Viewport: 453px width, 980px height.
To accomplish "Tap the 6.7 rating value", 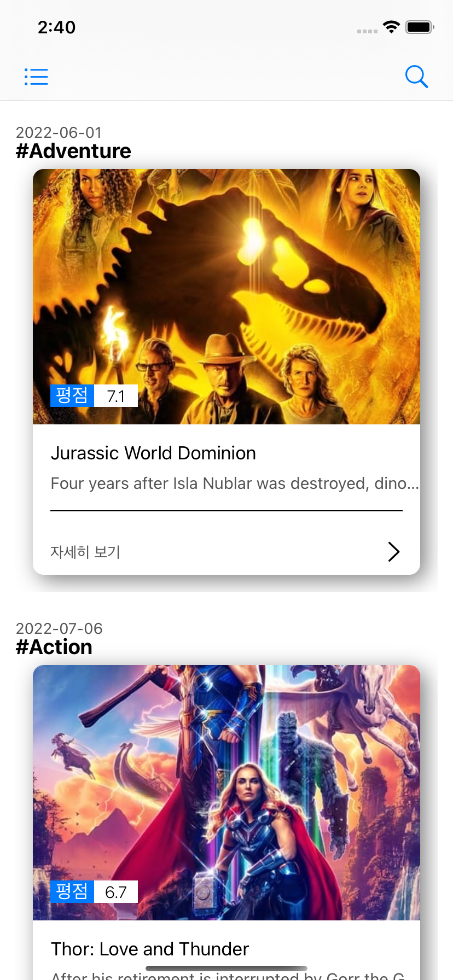I will tap(116, 892).
